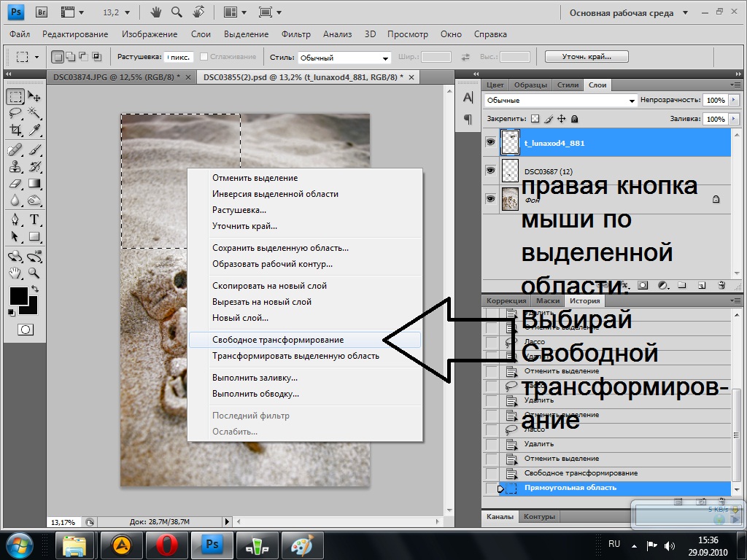Hide the t_lunaxod4_881 layer
747x560 pixels.
click(x=490, y=143)
